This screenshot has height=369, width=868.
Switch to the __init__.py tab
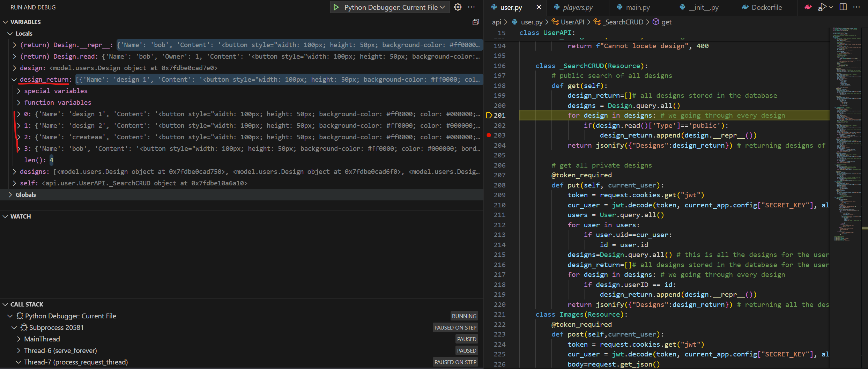click(x=704, y=7)
